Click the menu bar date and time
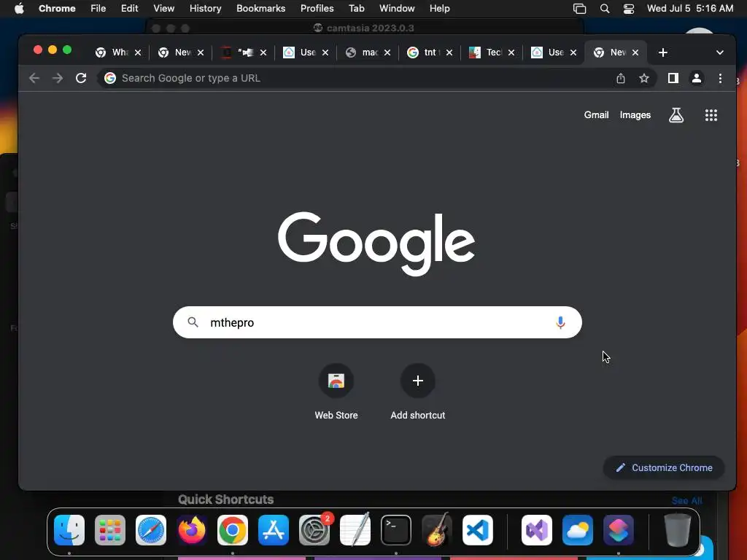 [690, 9]
